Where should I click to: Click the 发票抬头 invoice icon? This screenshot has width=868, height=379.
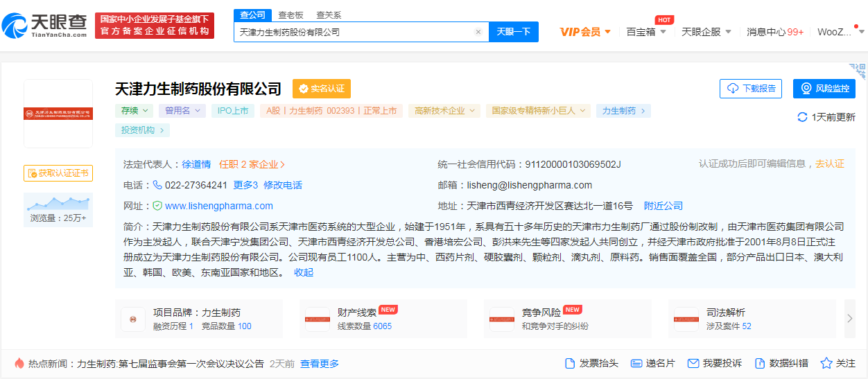coord(570,363)
